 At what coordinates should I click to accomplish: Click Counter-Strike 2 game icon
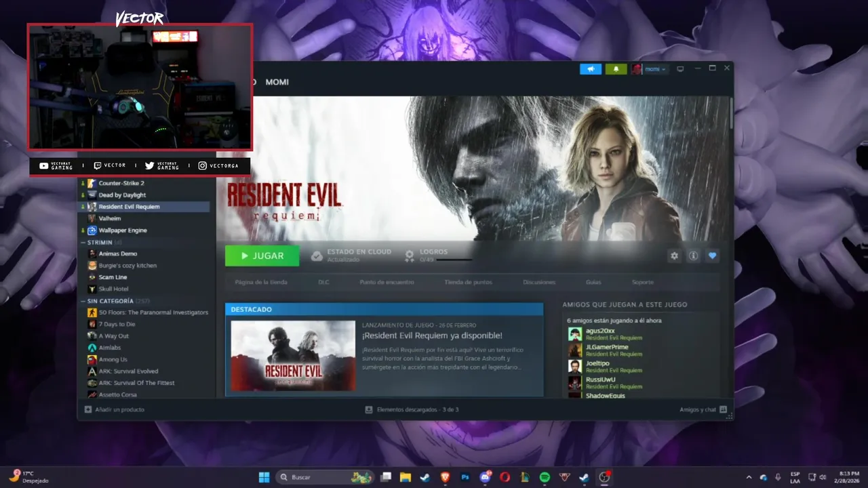coord(92,183)
